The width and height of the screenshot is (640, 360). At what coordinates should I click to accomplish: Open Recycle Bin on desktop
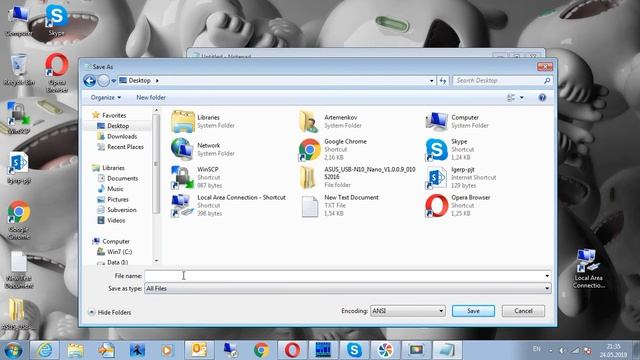18,70
